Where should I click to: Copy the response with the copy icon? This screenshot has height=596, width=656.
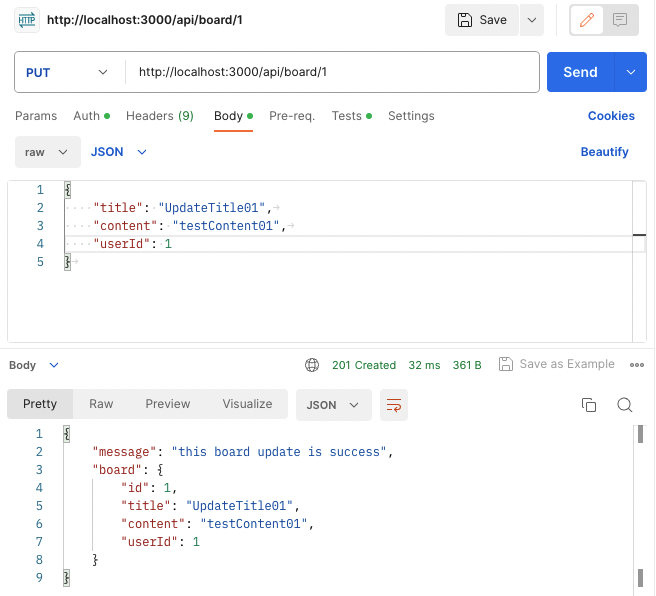[589, 405]
